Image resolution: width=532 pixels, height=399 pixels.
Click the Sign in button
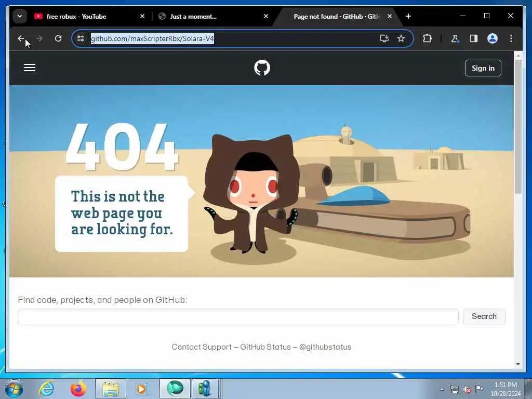pyautogui.click(x=483, y=68)
